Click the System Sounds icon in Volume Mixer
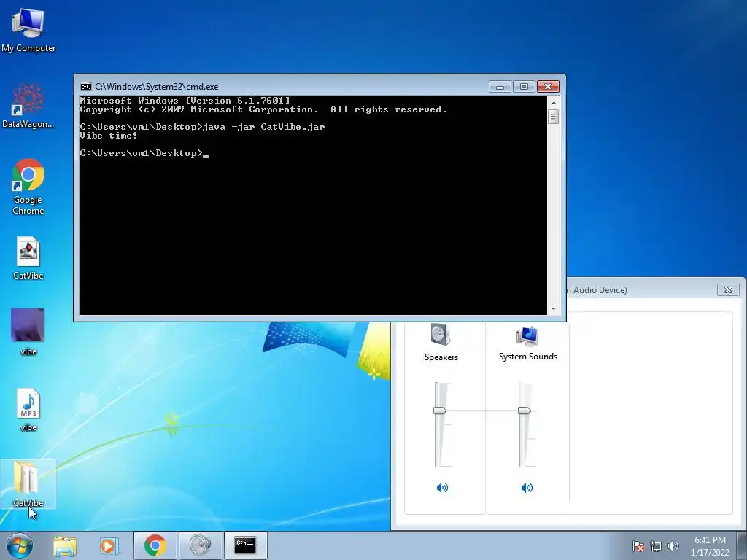The height and width of the screenshot is (560, 747). coord(527,336)
